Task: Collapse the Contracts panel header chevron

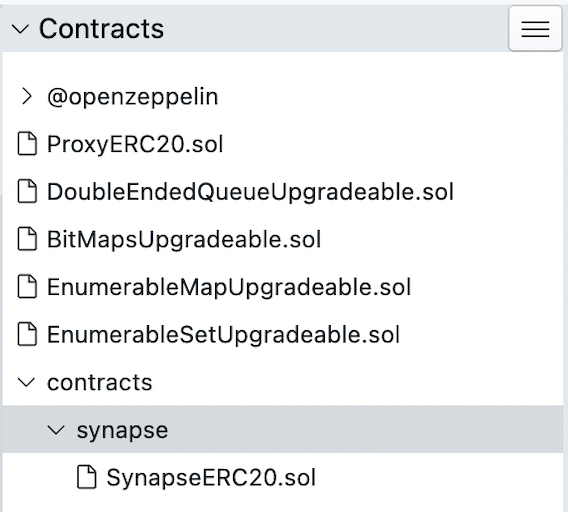Action: 20,29
